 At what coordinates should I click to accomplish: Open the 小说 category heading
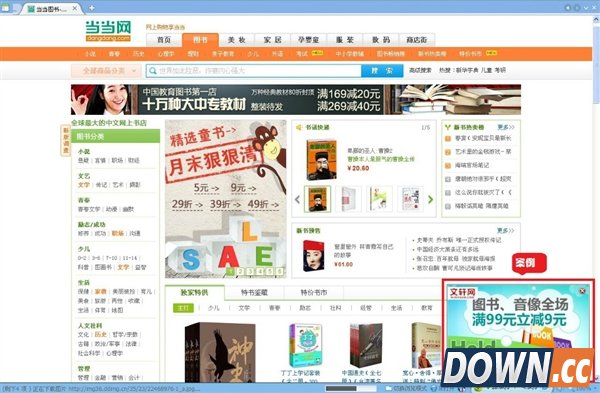point(84,152)
